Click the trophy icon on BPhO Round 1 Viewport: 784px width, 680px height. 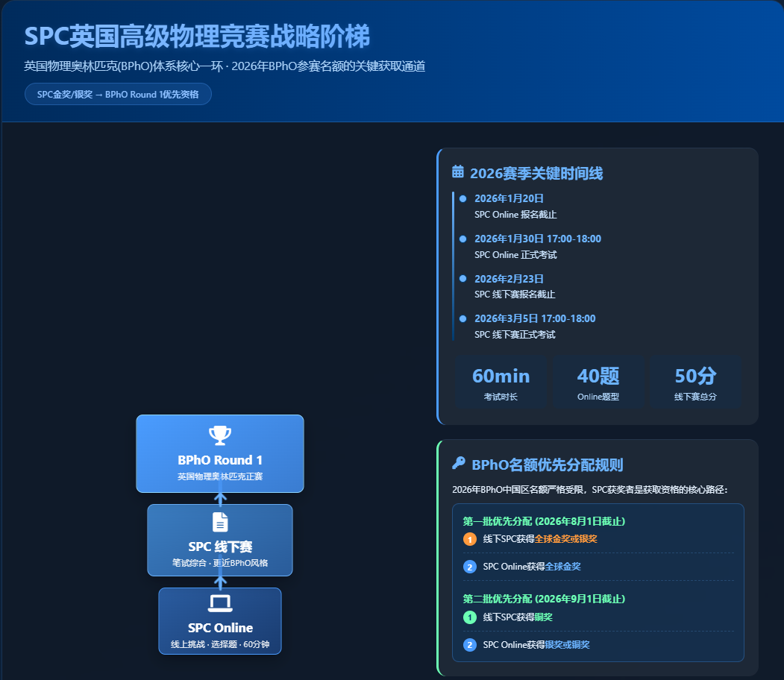219,435
